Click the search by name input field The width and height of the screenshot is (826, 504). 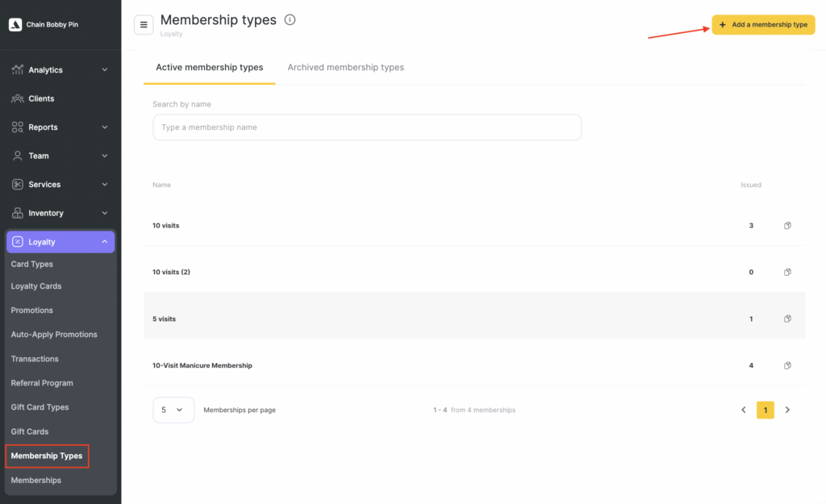tap(366, 127)
